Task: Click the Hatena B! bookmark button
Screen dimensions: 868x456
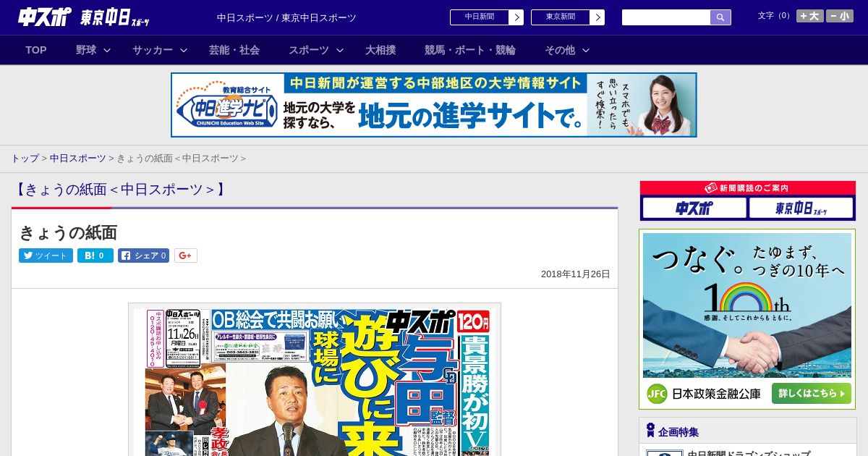Action: click(95, 256)
